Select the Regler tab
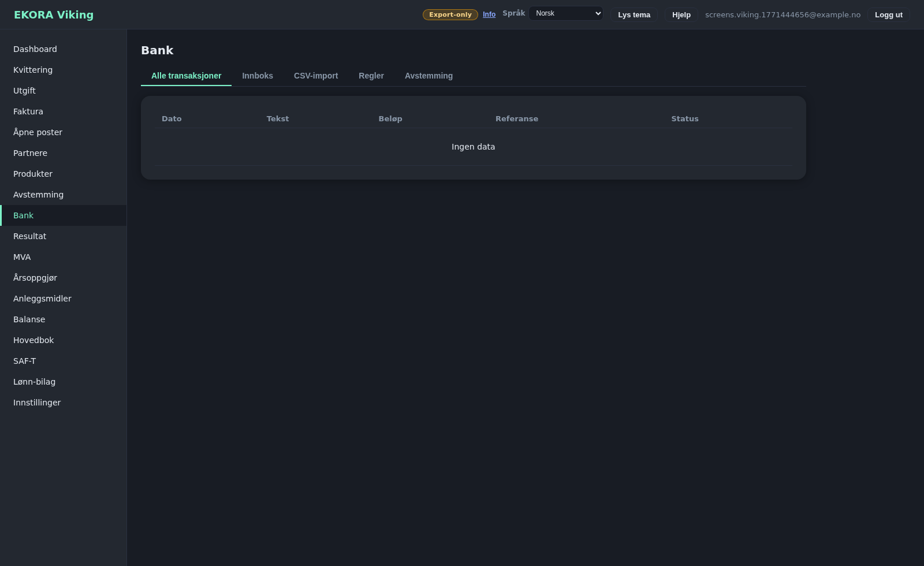This screenshot has height=566, width=924. pos(371,76)
